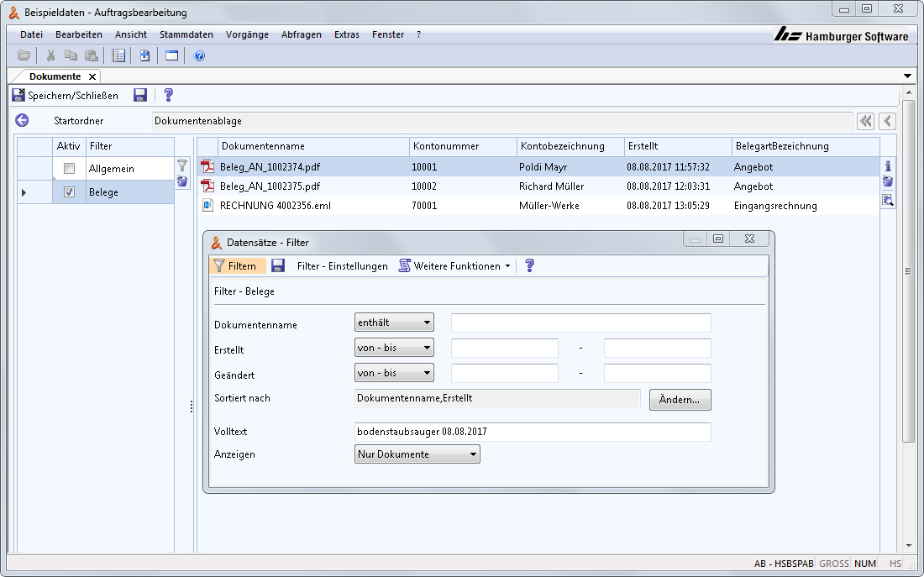Screen dimensions: 924x577
Task: Select the RECHNUNG 4002356.eml row
Action: pos(538,206)
